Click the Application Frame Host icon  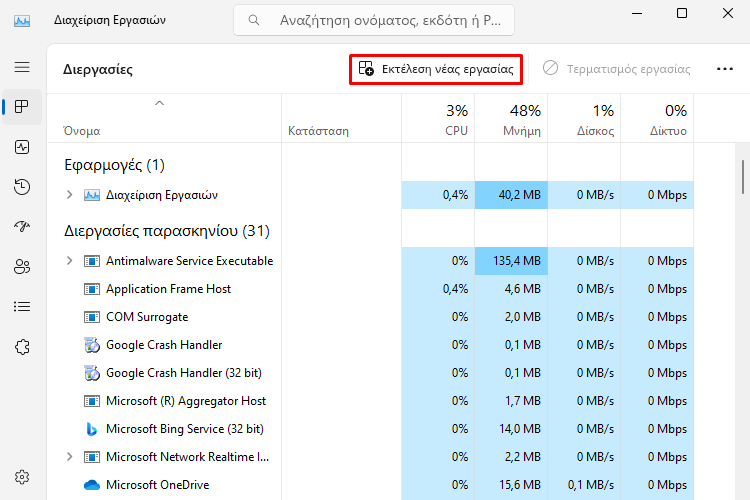point(92,289)
